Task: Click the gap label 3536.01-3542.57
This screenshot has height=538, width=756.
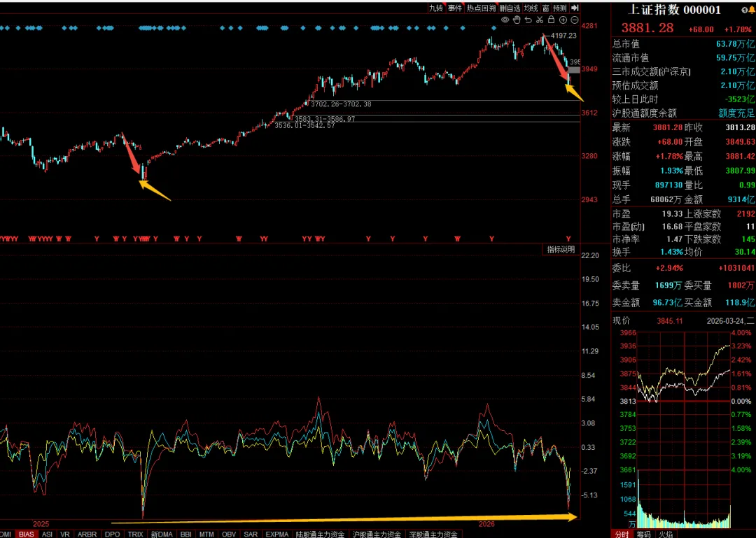Action: point(304,125)
